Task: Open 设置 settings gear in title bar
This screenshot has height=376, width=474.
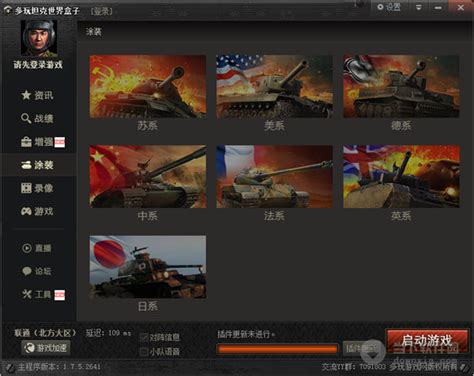Action: coord(389,7)
